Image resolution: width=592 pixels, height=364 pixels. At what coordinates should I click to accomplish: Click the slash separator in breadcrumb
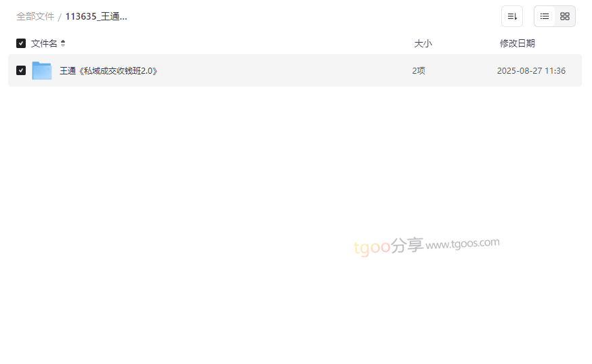click(x=60, y=17)
